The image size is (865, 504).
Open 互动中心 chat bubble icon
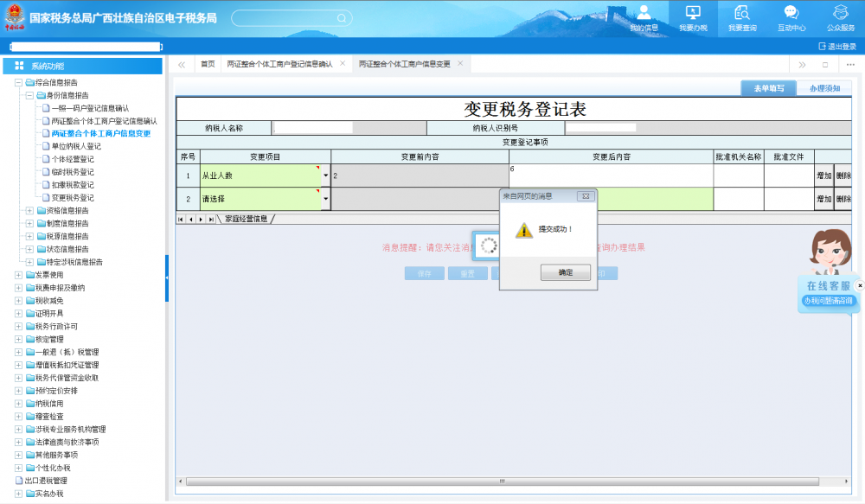pyautogui.click(x=791, y=13)
